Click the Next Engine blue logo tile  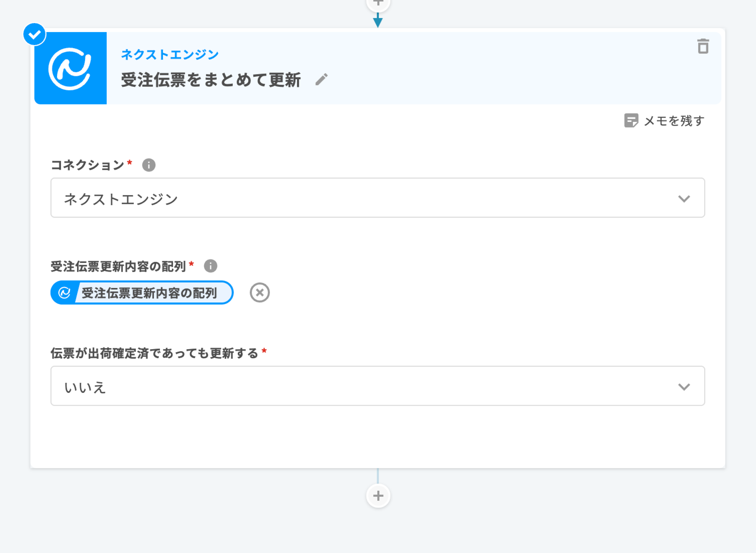click(70, 68)
